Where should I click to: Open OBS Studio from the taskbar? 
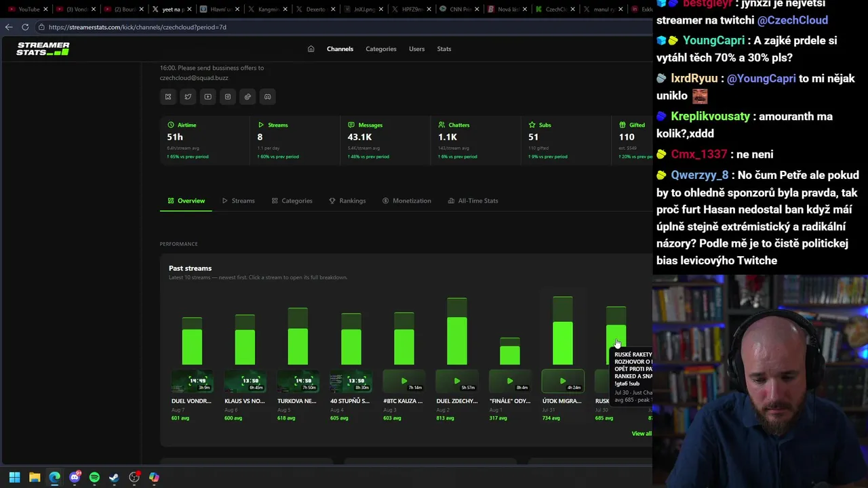[x=134, y=477]
